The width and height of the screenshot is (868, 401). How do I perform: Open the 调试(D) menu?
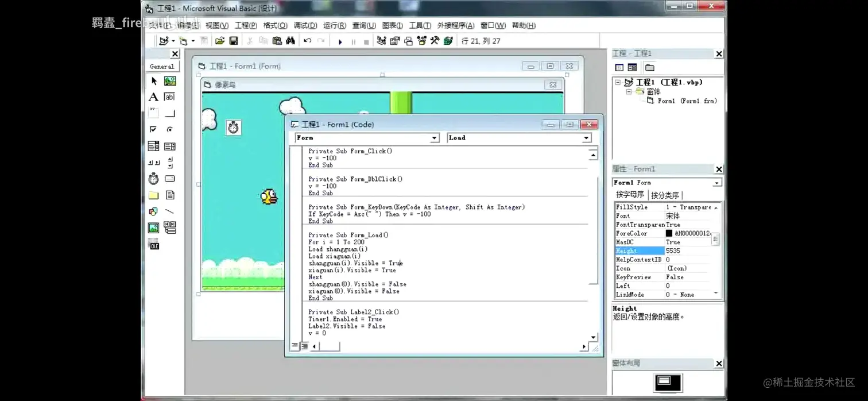coord(305,25)
